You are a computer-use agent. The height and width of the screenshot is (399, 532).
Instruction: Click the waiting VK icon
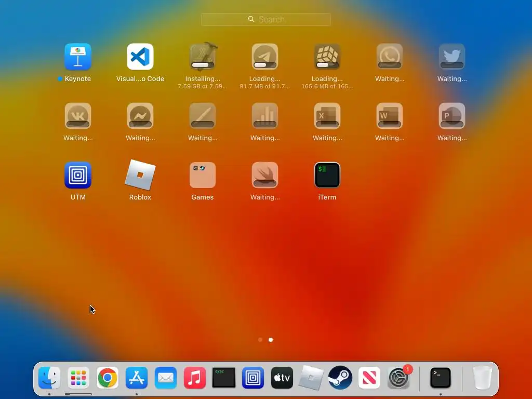click(x=78, y=116)
